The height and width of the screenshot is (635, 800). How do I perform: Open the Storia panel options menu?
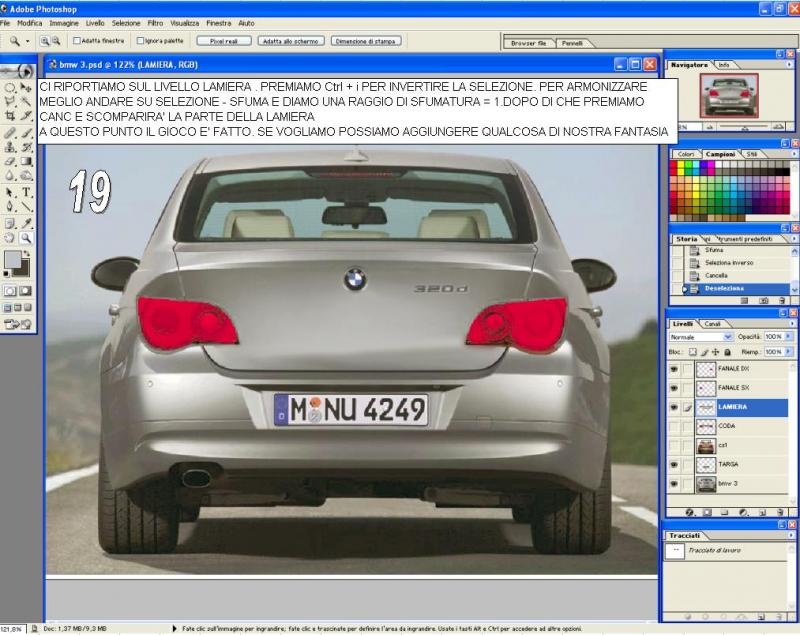pyautogui.click(x=793, y=239)
